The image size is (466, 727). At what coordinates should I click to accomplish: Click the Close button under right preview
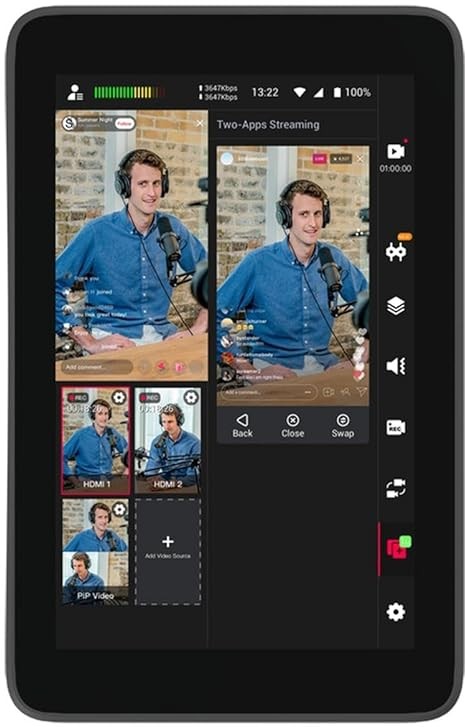click(293, 426)
